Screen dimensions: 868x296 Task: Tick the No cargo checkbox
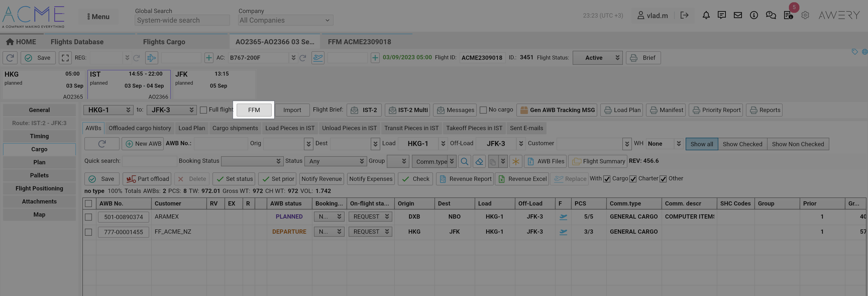(483, 110)
